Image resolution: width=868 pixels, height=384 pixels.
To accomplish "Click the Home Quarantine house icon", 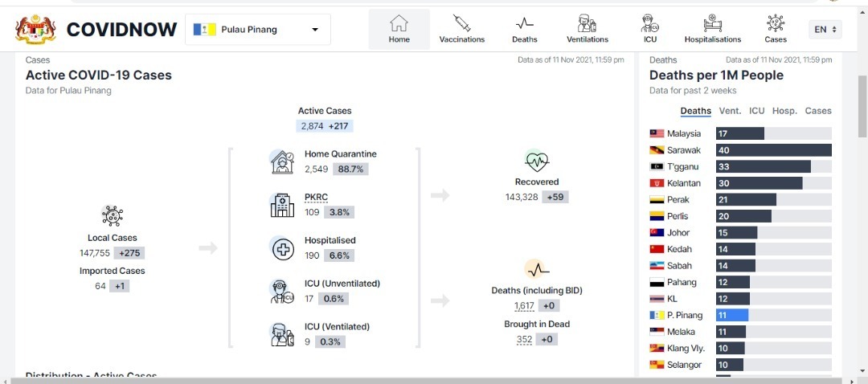I will pos(282,161).
